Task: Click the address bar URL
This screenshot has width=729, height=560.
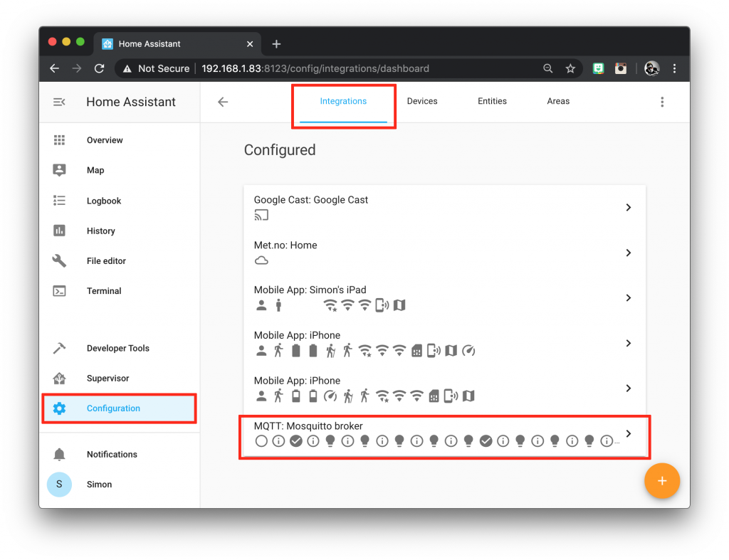Action: 315,68
